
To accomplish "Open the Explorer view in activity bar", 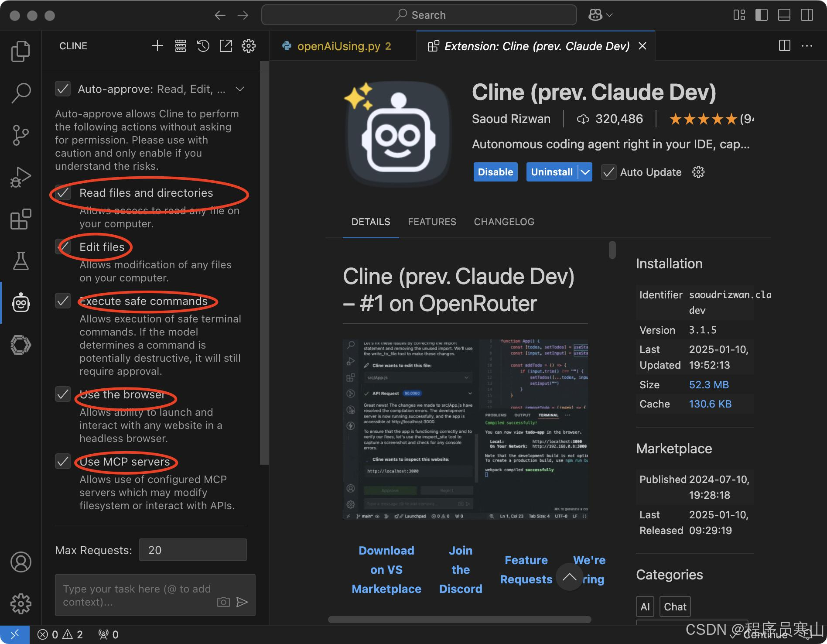I will click(x=21, y=51).
